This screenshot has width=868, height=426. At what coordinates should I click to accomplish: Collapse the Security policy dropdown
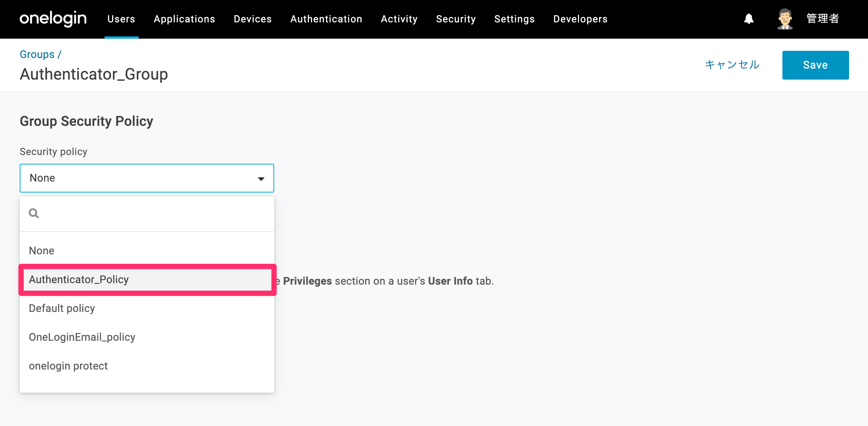click(x=147, y=178)
